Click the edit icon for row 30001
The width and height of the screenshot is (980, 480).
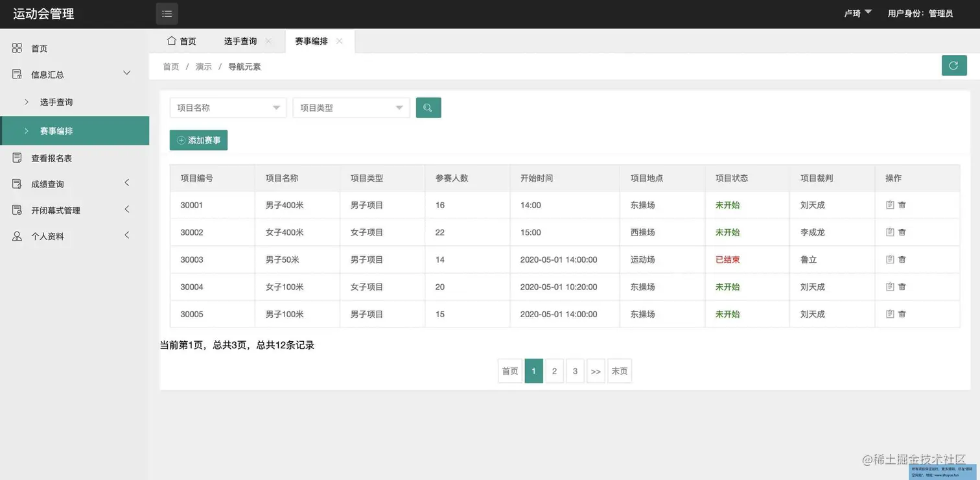[x=890, y=205]
